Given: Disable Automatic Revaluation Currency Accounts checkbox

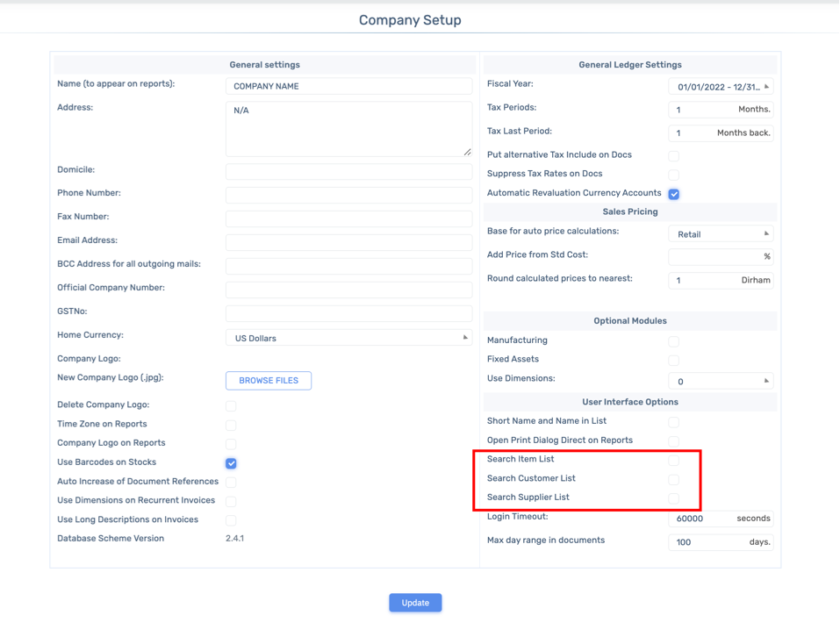Looking at the screenshot, I should [x=674, y=194].
